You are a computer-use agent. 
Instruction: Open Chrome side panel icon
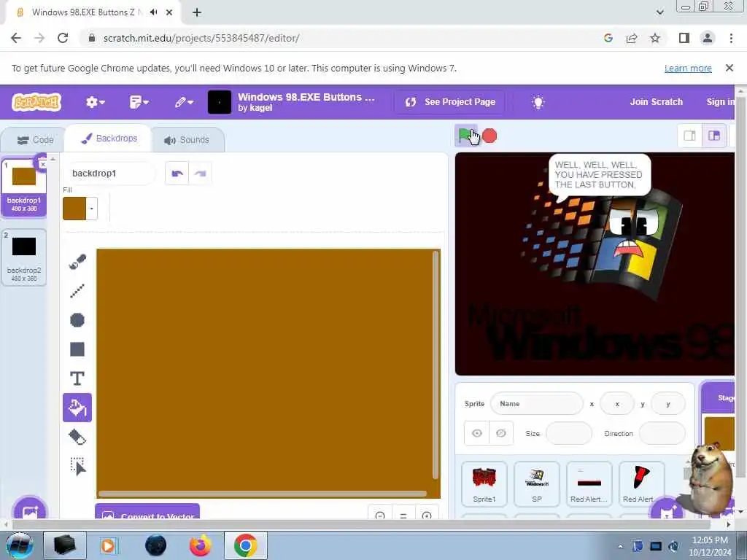point(684,38)
